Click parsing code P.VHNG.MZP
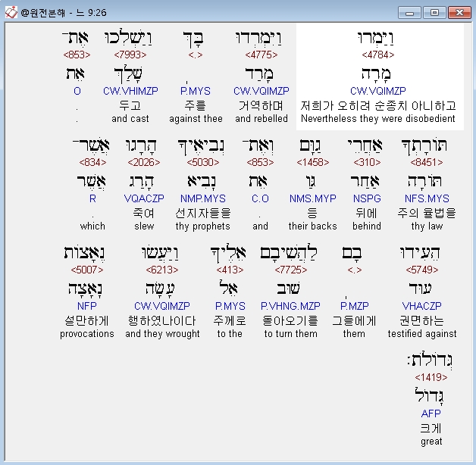The width and height of the screenshot is (476, 465). 290,306
